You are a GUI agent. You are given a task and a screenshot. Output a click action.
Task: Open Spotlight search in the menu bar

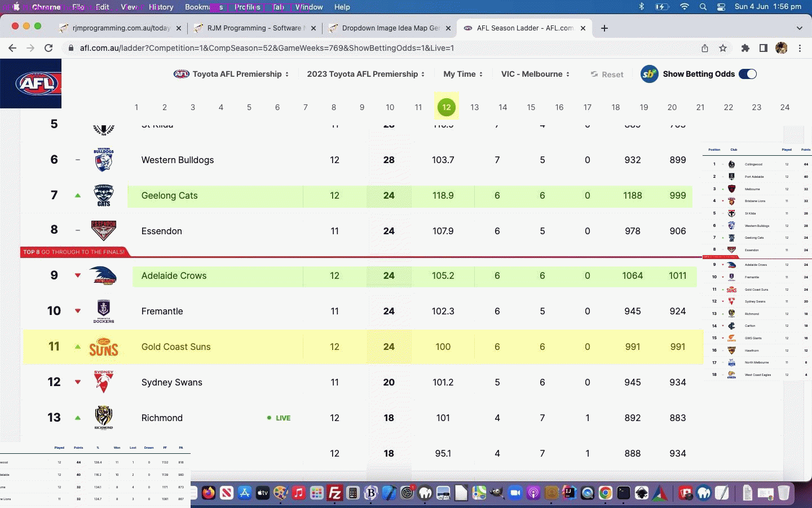pyautogui.click(x=703, y=7)
